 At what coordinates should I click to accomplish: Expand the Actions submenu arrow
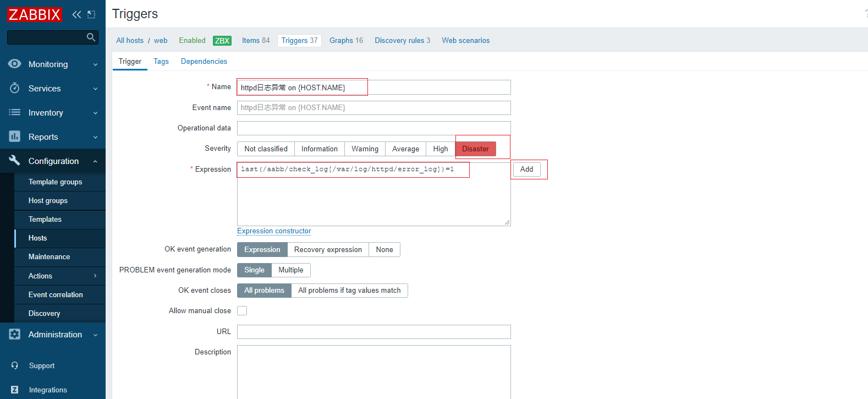[x=95, y=276]
